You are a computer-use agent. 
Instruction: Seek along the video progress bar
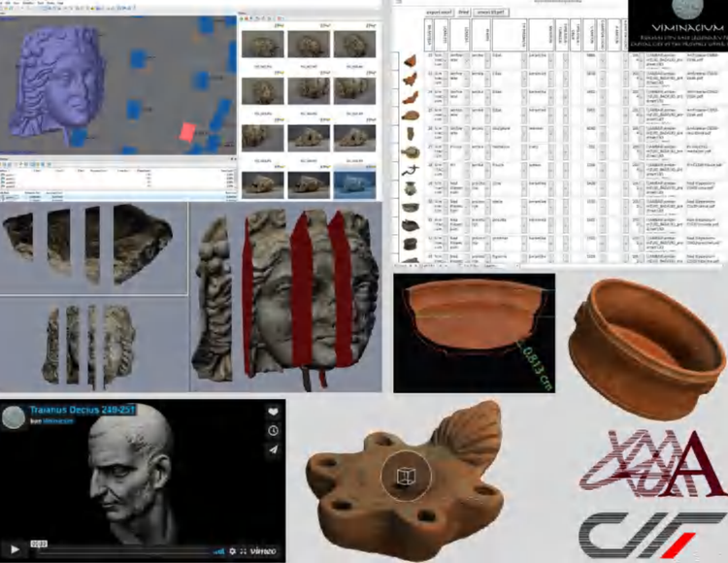point(116,549)
